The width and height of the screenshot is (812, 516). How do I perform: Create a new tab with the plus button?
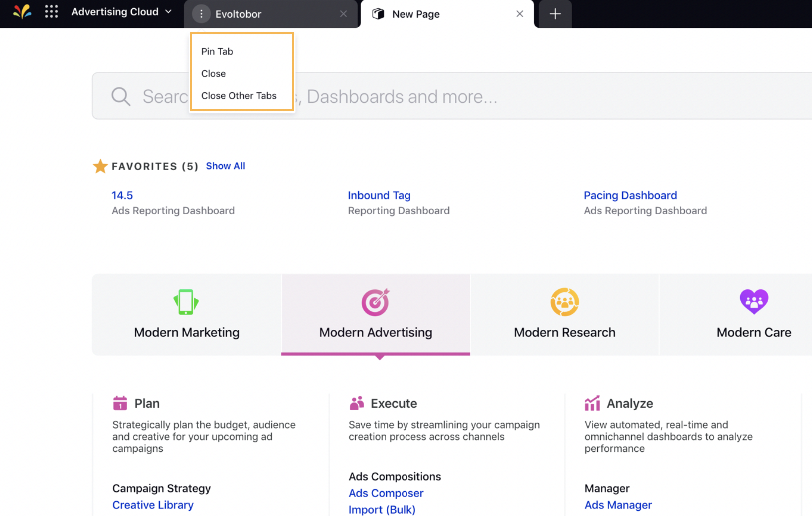[554, 14]
